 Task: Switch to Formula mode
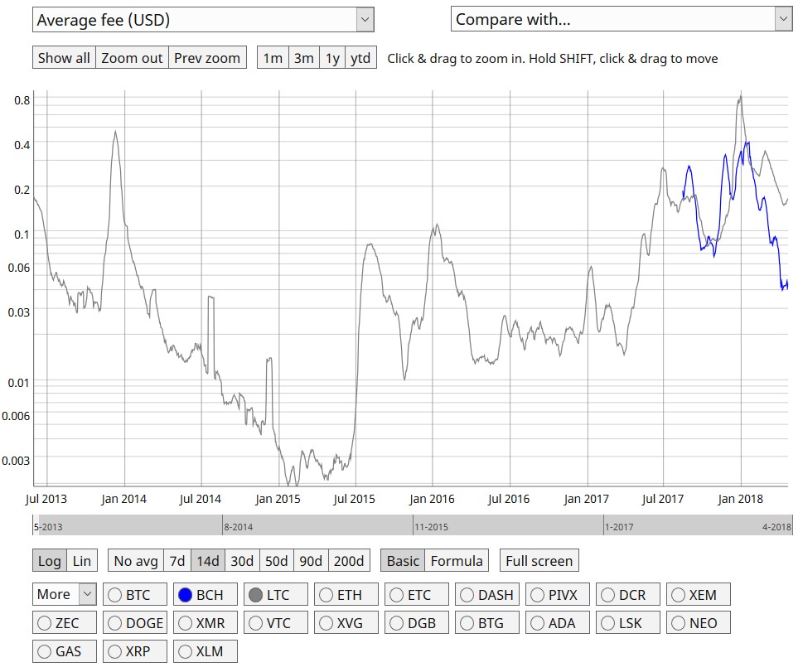(457, 561)
